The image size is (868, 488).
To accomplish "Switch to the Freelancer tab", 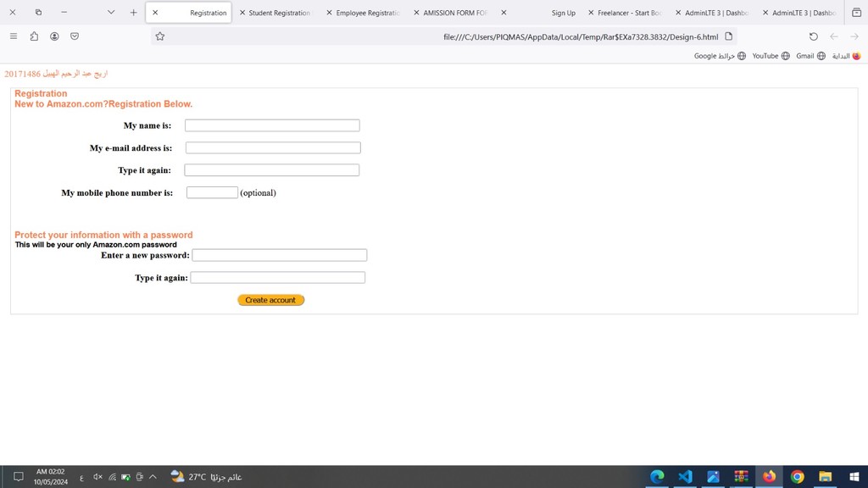I will point(629,13).
